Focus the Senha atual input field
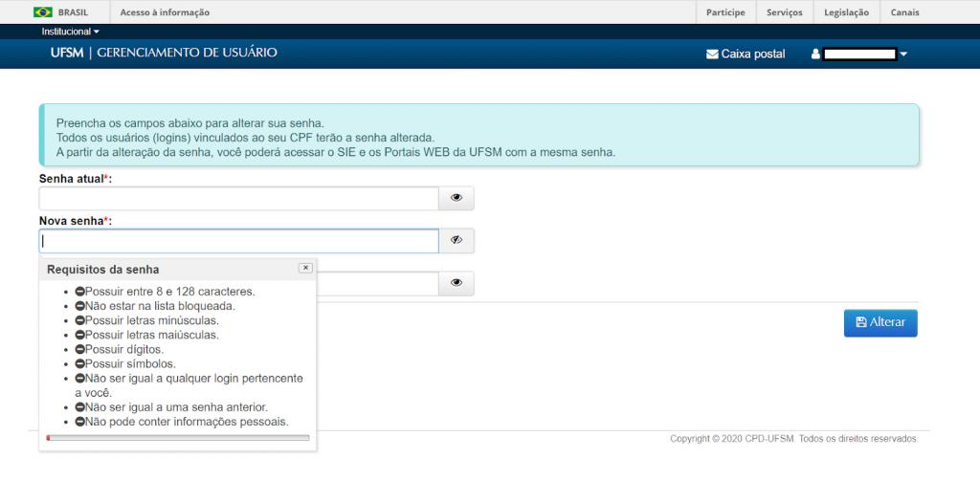 [x=238, y=198]
